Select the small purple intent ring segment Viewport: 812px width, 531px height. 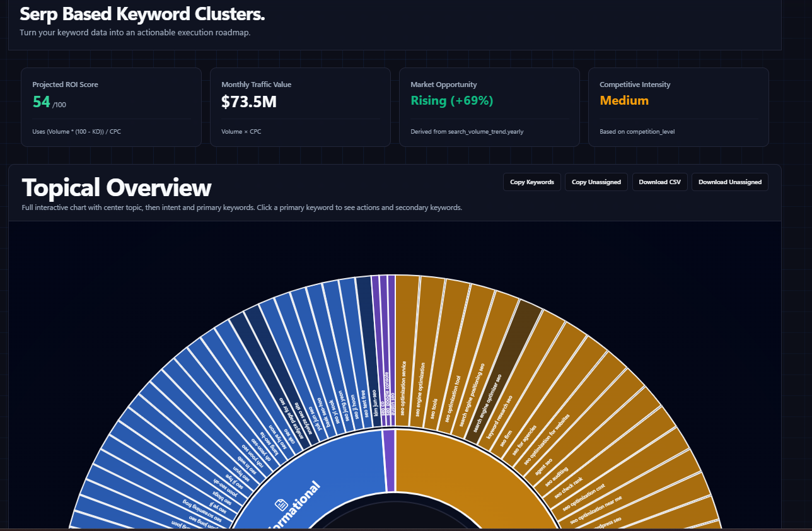[388, 460]
